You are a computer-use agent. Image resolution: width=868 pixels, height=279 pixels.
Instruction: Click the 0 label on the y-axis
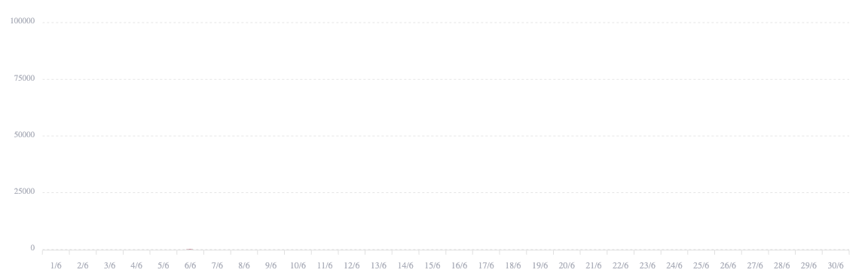(x=32, y=248)
